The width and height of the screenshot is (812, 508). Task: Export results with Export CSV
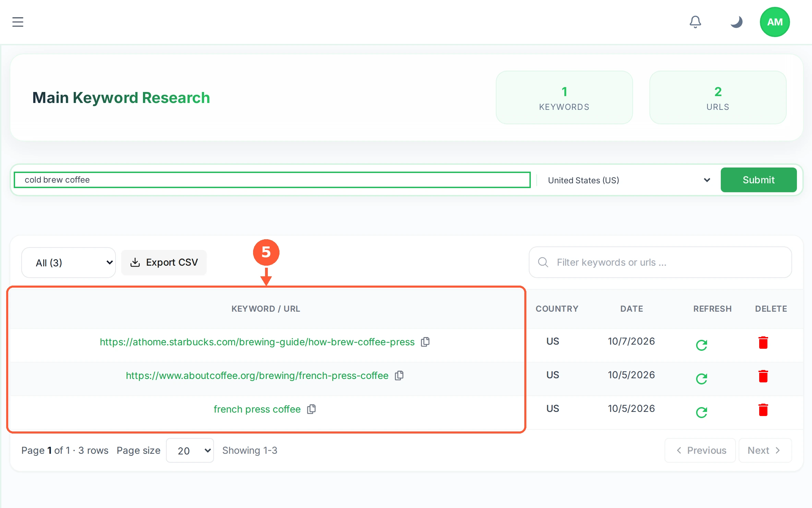coord(164,263)
